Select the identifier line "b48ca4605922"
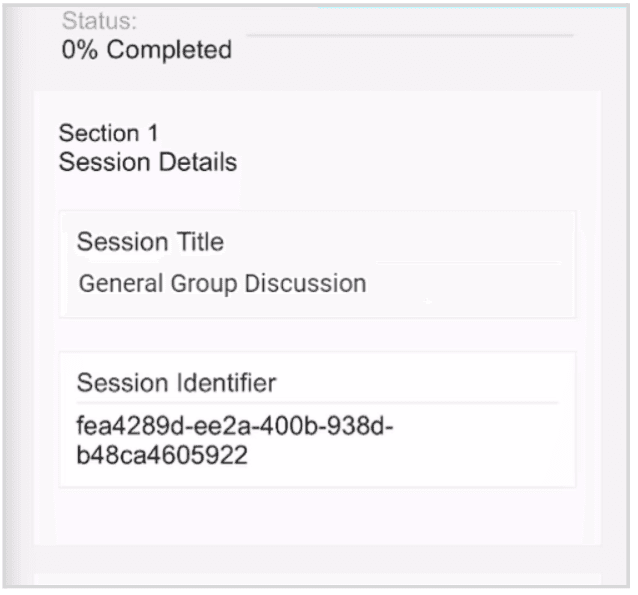The height and width of the screenshot is (595, 638). pyautogui.click(x=162, y=455)
